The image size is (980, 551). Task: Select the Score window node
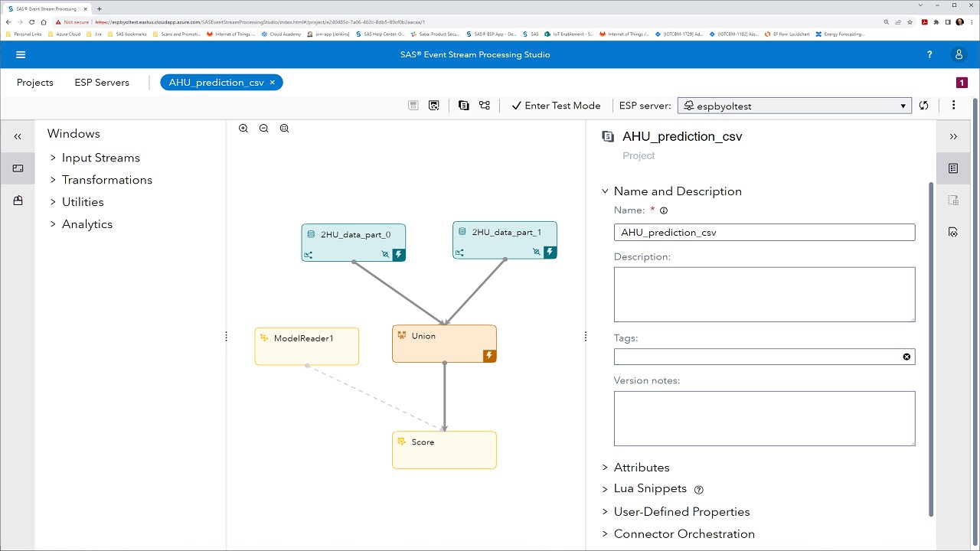pos(444,450)
